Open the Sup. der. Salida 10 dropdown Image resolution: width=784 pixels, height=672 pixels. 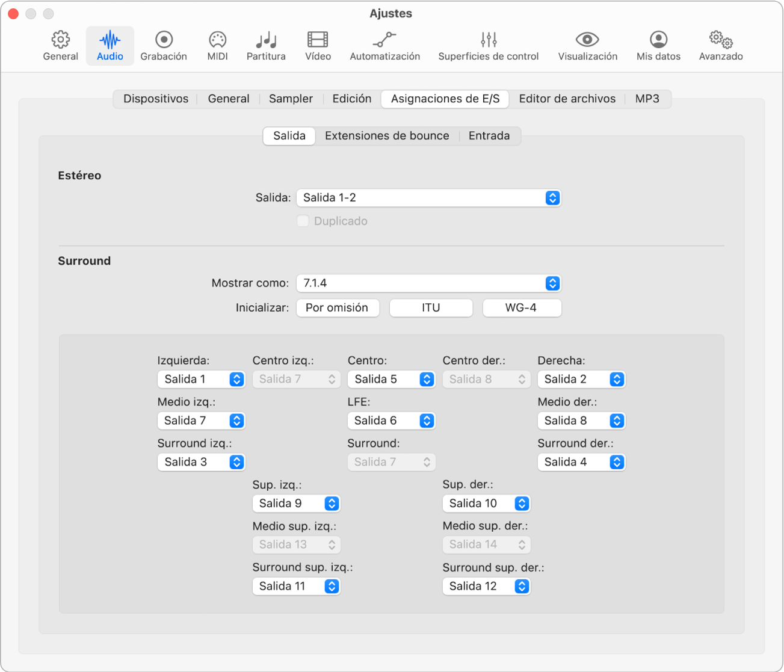(486, 504)
